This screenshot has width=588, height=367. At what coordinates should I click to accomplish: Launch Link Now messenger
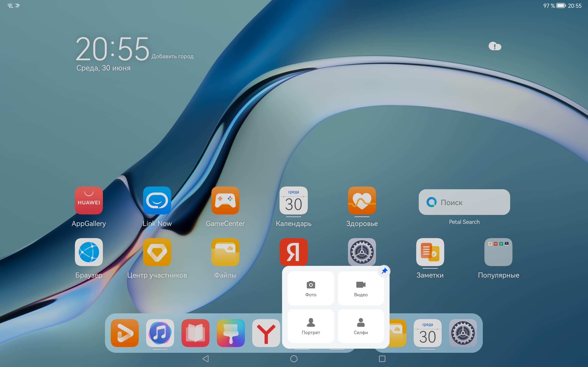[x=157, y=200]
